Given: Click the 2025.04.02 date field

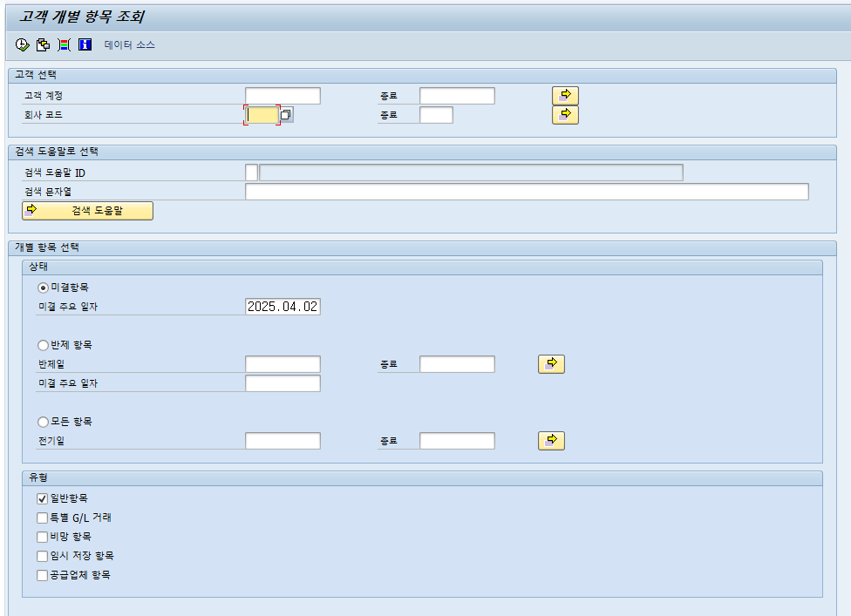Looking at the screenshot, I should tap(283, 307).
